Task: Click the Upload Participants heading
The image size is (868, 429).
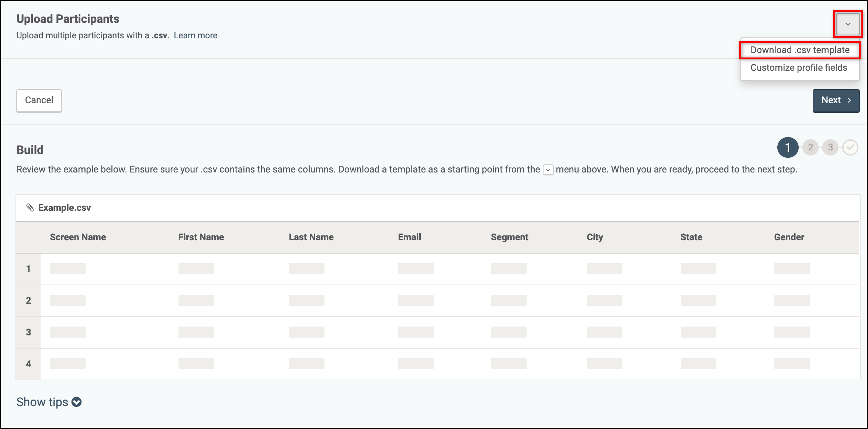Action: pyautogui.click(x=68, y=19)
